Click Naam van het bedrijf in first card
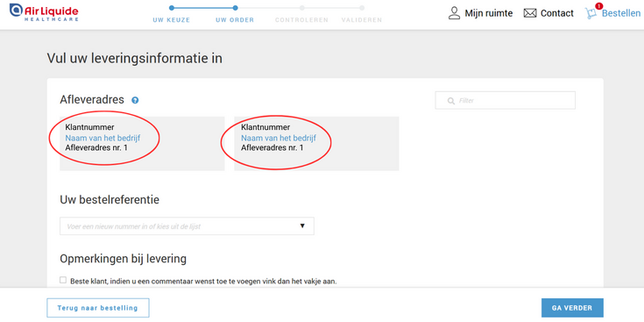The width and height of the screenshot is (644, 322). [103, 138]
